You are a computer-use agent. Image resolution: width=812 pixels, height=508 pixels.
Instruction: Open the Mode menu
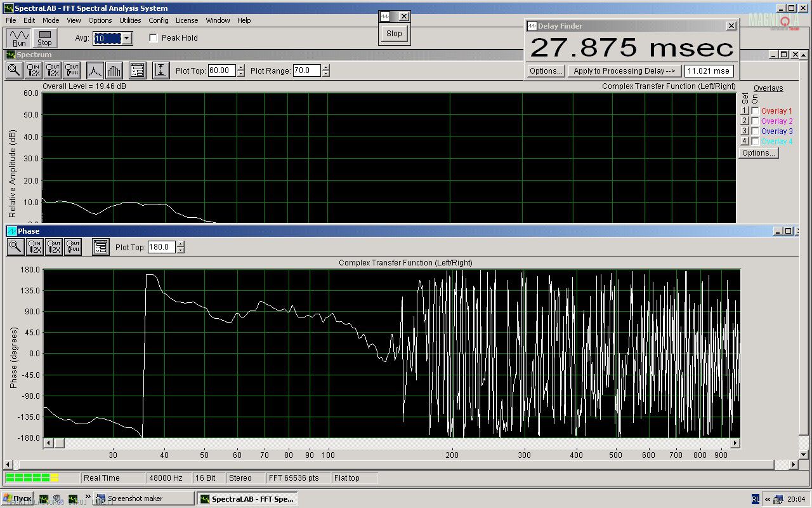[51, 20]
